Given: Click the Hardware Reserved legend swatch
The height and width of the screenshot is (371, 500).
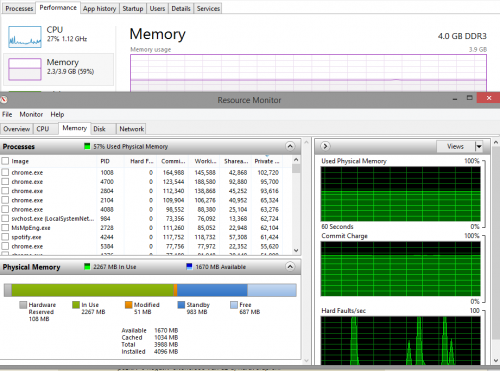Looking at the screenshot, I should pos(23,305).
